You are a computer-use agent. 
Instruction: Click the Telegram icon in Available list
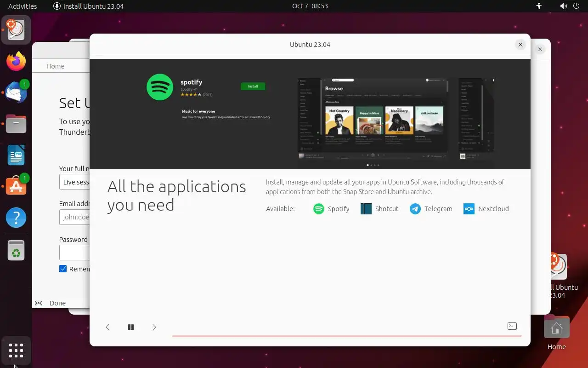[415, 209]
